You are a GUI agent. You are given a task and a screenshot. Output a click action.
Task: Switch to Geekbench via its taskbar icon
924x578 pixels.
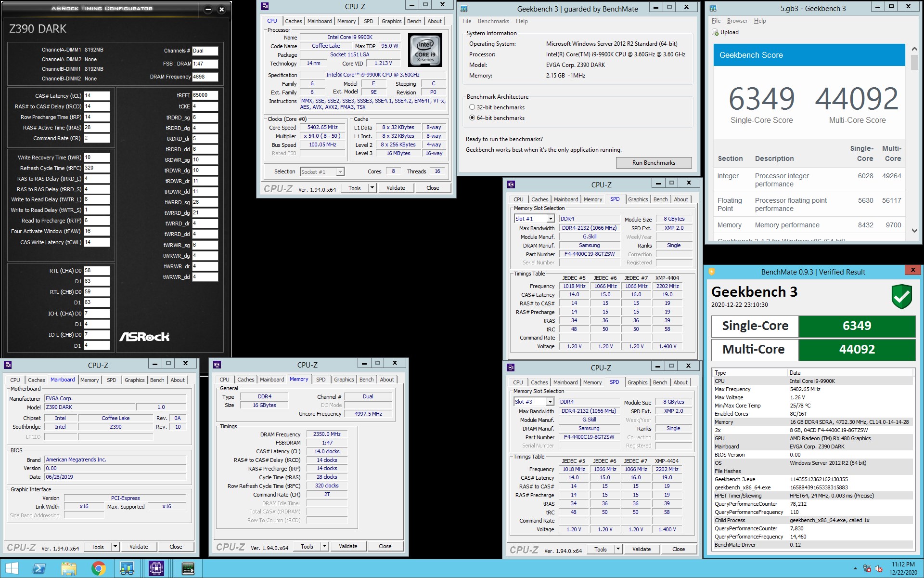point(127,568)
